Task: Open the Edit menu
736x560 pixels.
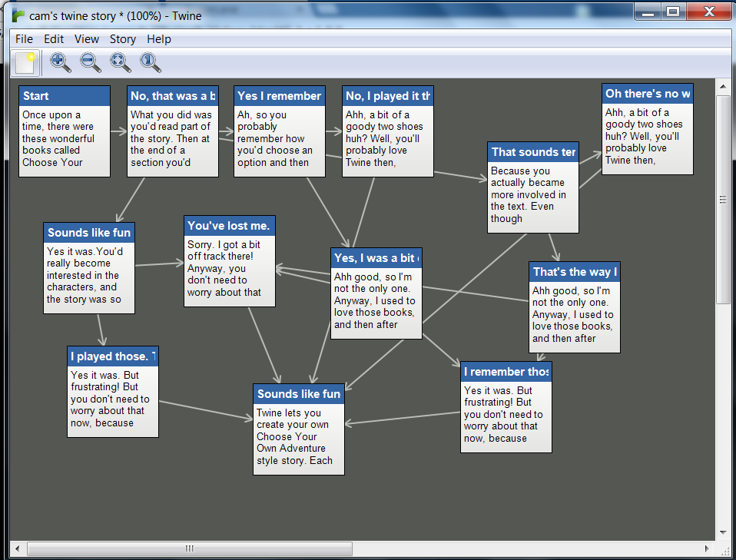Action: pyautogui.click(x=54, y=39)
